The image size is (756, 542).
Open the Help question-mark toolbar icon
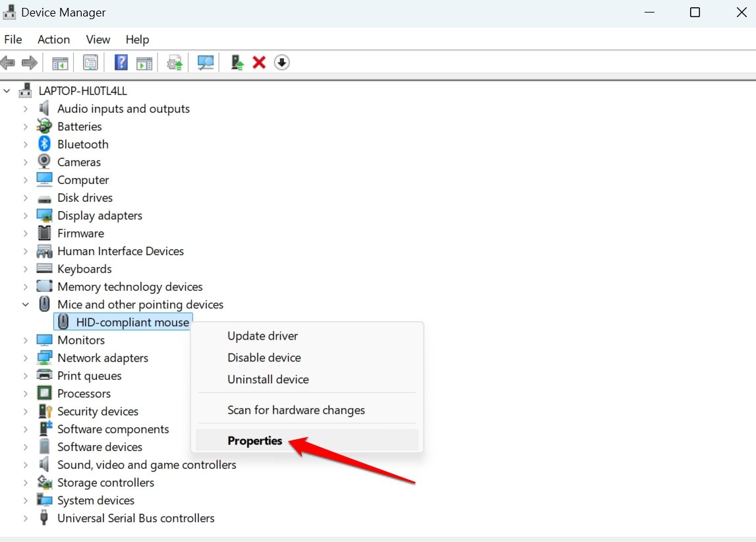121,62
